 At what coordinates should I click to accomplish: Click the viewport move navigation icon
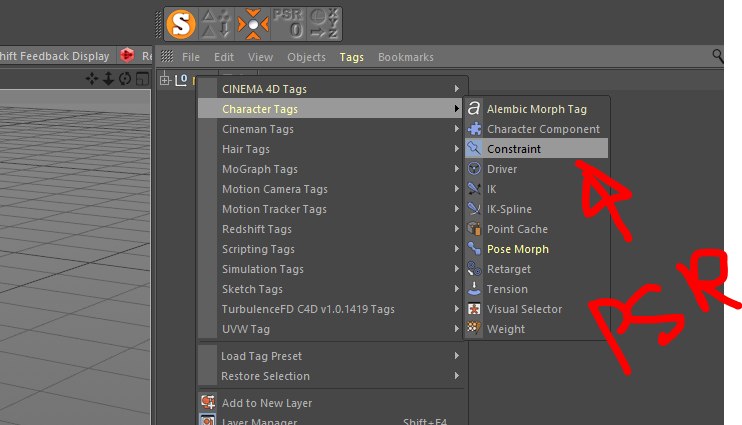click(91, 79)
